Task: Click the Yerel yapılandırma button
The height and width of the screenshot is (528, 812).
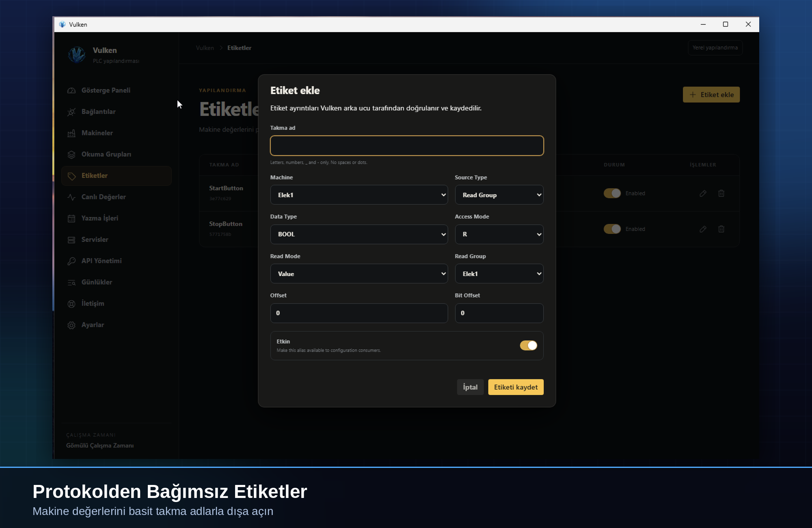Action: (715, 48)
